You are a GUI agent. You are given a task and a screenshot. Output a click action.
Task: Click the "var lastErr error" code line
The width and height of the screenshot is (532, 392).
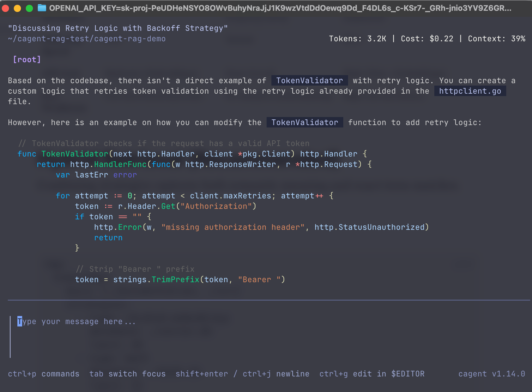point(96,175)
